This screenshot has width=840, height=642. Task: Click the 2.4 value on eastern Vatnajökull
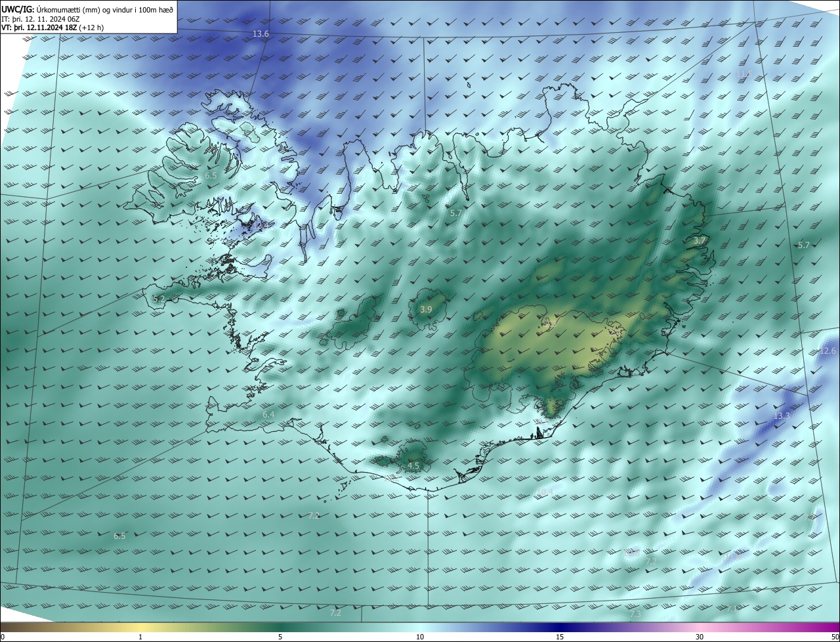tap(616, 333)
